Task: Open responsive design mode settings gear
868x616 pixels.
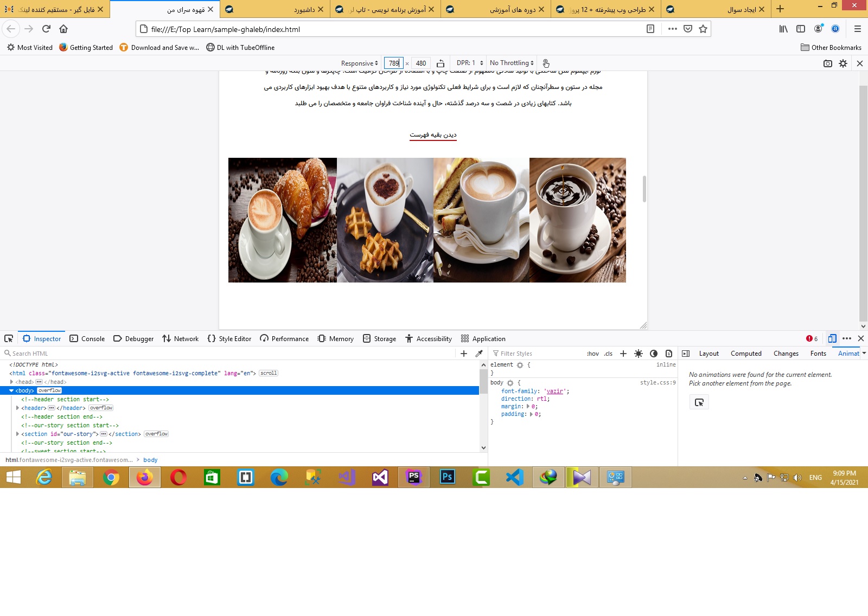Action: point(843,63)
